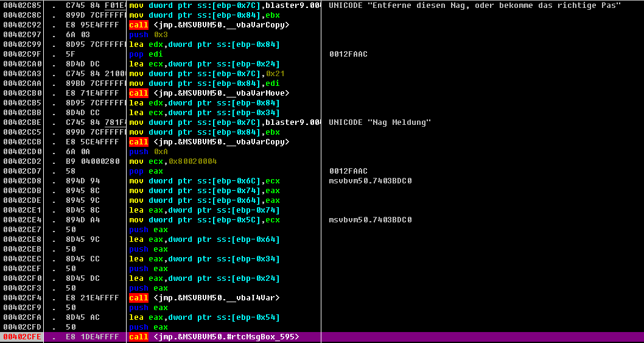Click lea eax,[ebp-0x24] at 00402CF0
This screenshot has height=343, width=644.
204,278
